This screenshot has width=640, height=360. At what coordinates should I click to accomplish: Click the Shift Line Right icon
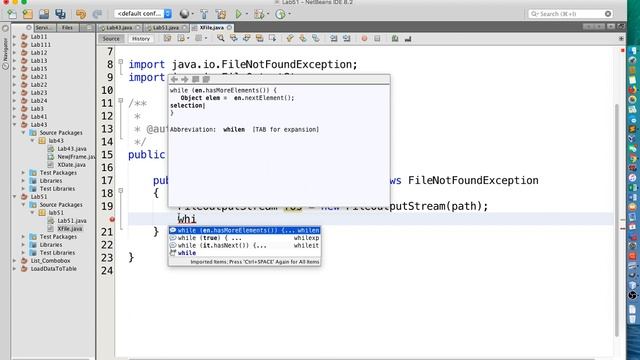[x=347, y=38]
